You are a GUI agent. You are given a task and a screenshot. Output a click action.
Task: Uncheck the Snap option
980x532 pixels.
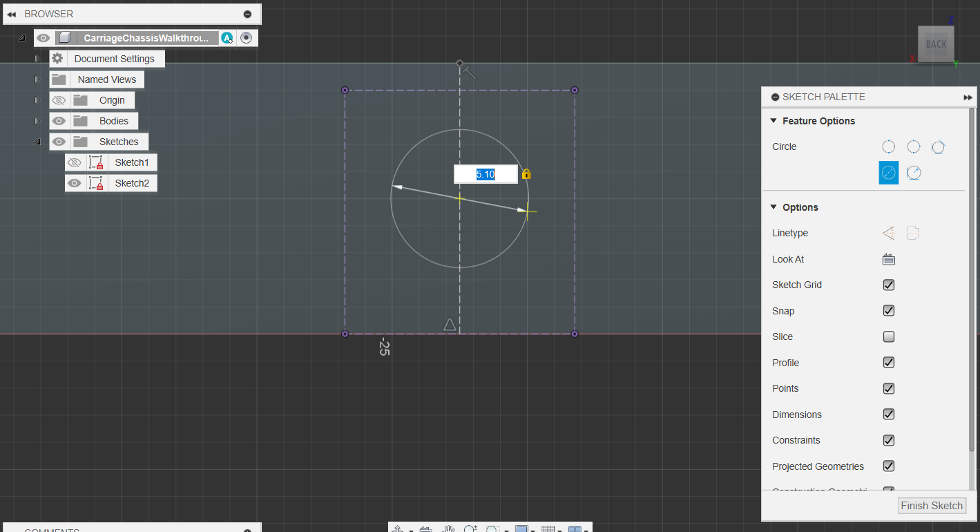889,311
